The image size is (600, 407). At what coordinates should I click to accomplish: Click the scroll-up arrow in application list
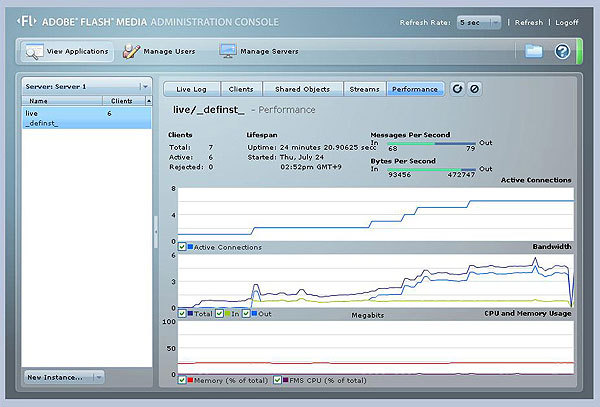[x=149, y=101]
